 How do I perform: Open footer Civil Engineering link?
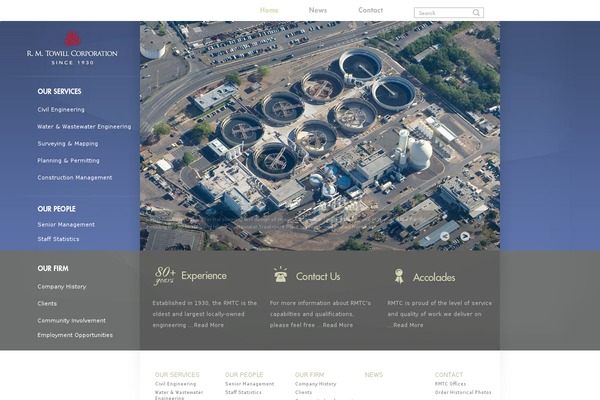coord(176,384)
